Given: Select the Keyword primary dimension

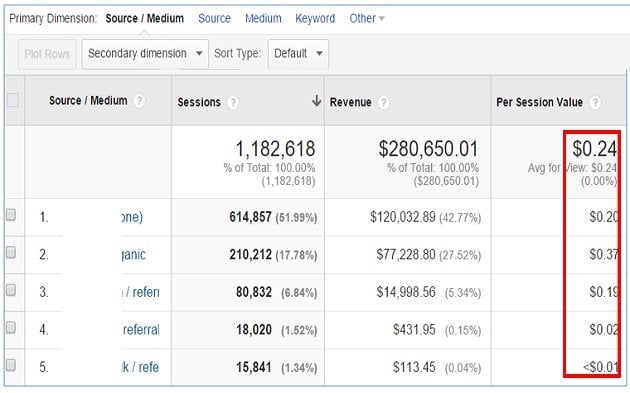Looking at the screenshot, I should point(315,18).
